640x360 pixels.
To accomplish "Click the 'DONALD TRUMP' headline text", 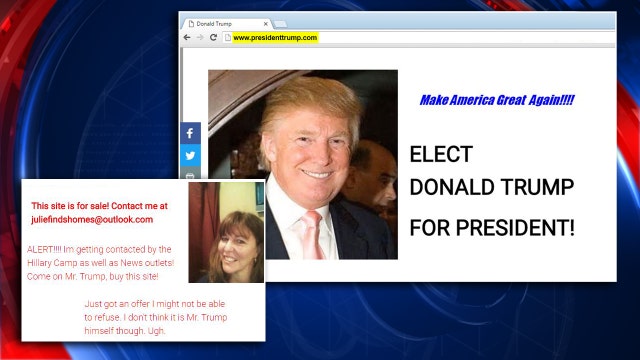I will (x=492, y=187).
